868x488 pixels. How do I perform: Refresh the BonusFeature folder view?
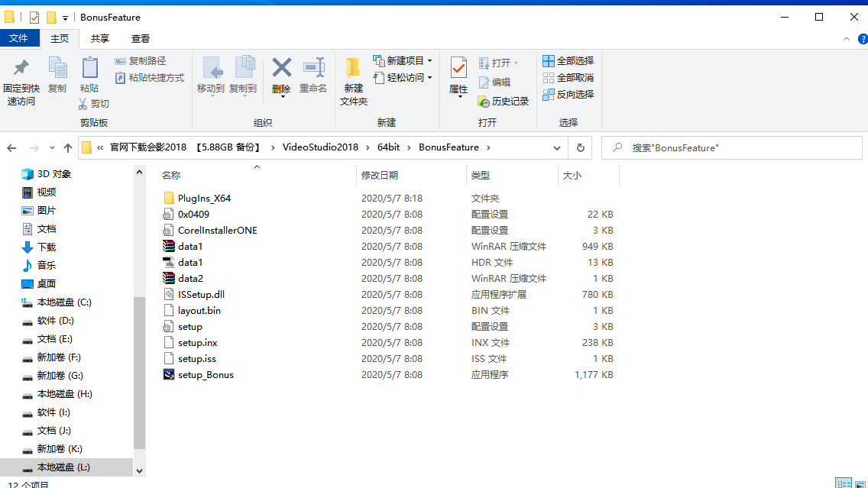580,147
